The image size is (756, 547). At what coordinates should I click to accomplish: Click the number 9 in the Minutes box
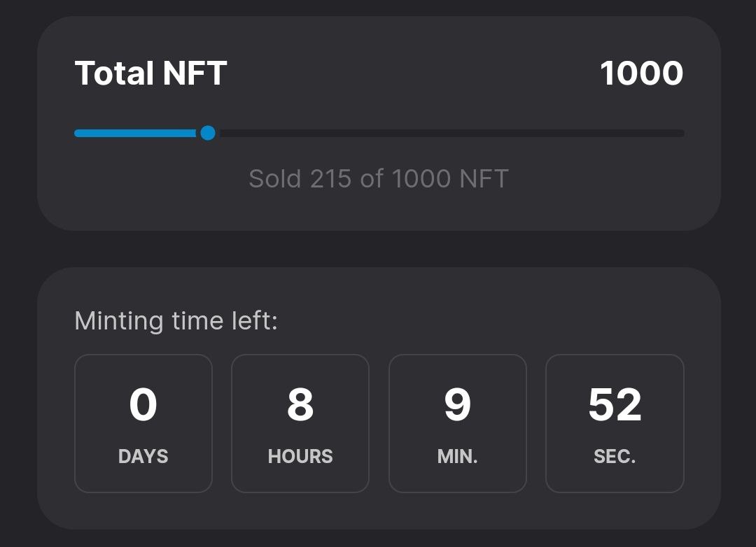tap(457, 405)
